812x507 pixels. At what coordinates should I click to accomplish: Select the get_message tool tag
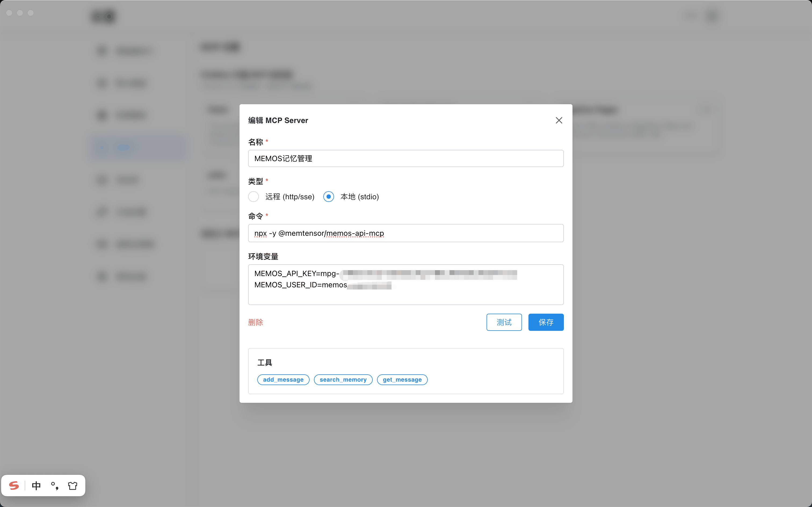point(402,379)
